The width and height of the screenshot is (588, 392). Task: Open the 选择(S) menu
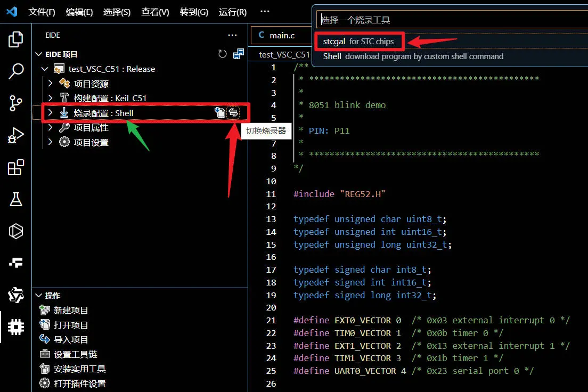point(117,12)
